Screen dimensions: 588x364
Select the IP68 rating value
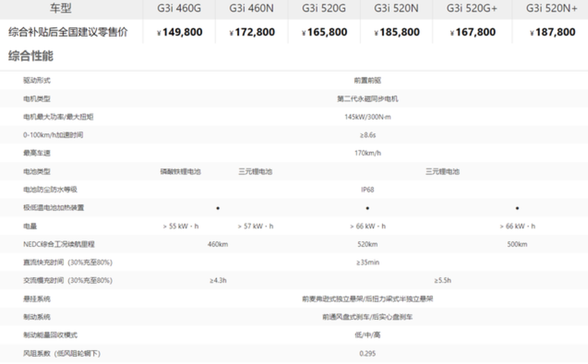368,190
